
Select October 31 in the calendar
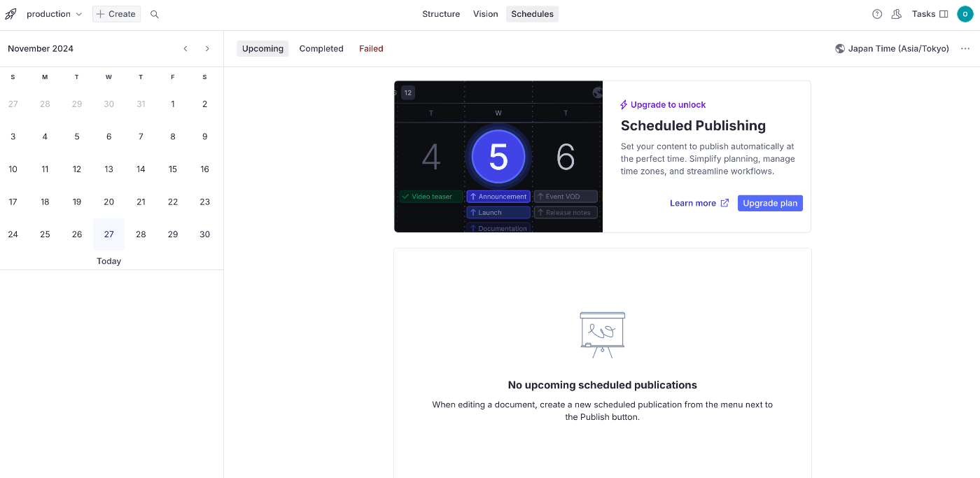(x=141, y=104)
